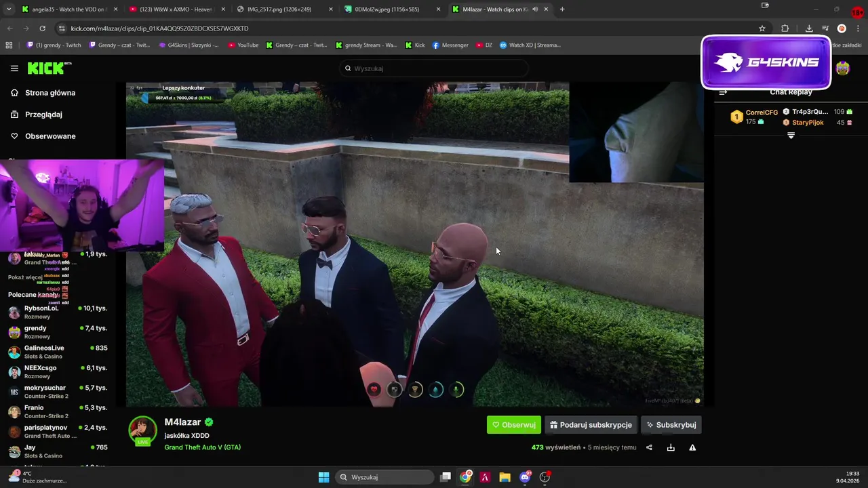Reload the page
This screenshot has height=488, width=868.
click(42, 28)
